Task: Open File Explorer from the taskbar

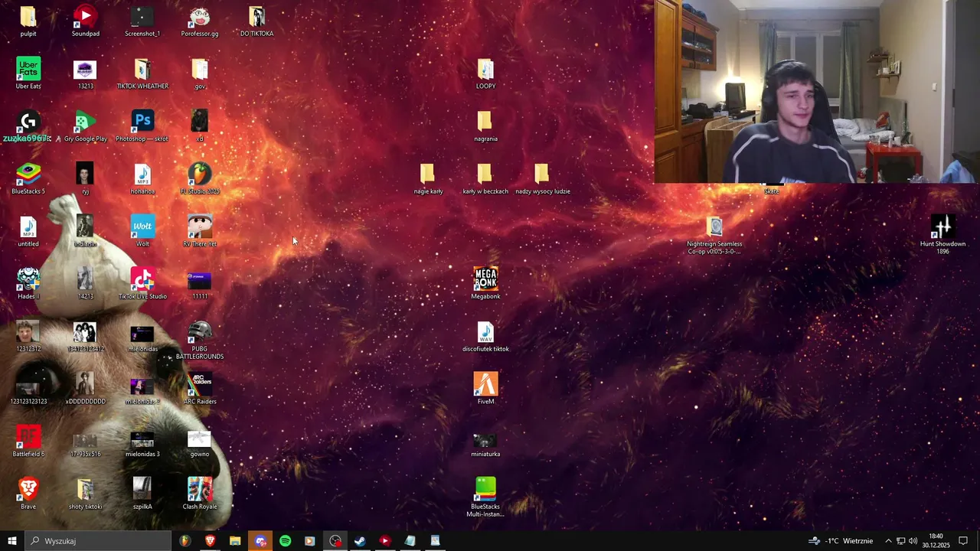Action: click(x=235, y=541)
